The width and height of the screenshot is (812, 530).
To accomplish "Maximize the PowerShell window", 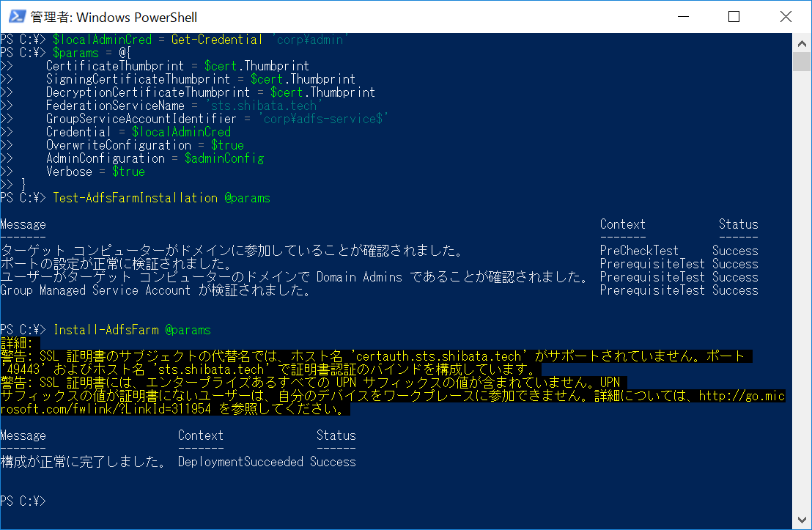I will click(734, 16).
